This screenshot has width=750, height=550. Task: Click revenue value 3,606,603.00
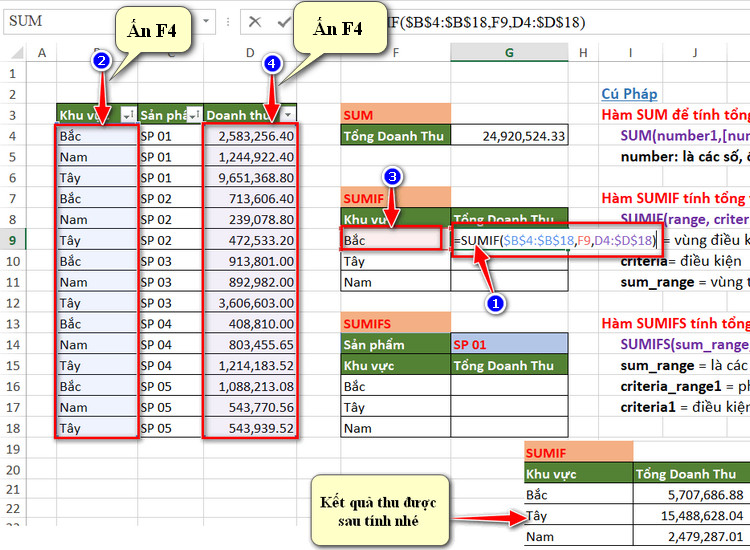click(x=250, y=303)
